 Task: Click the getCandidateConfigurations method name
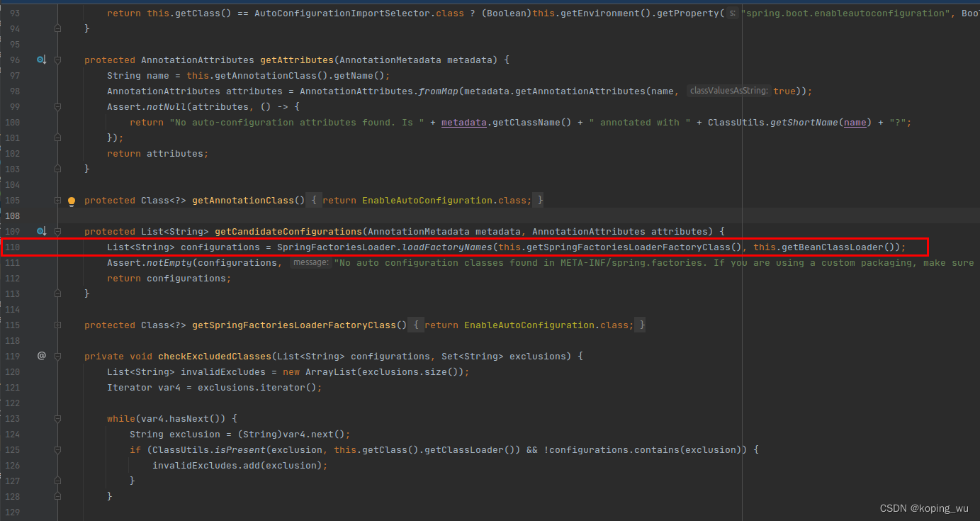[x=288, y=232]
